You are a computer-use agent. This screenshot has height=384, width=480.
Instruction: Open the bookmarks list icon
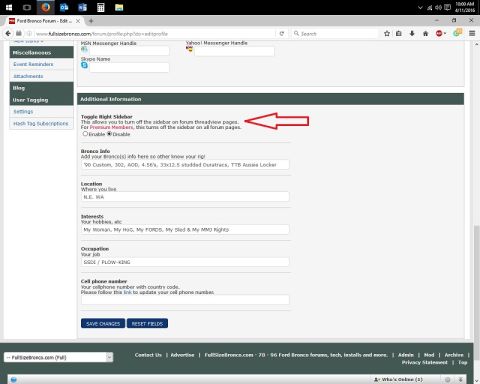point(399,33)
